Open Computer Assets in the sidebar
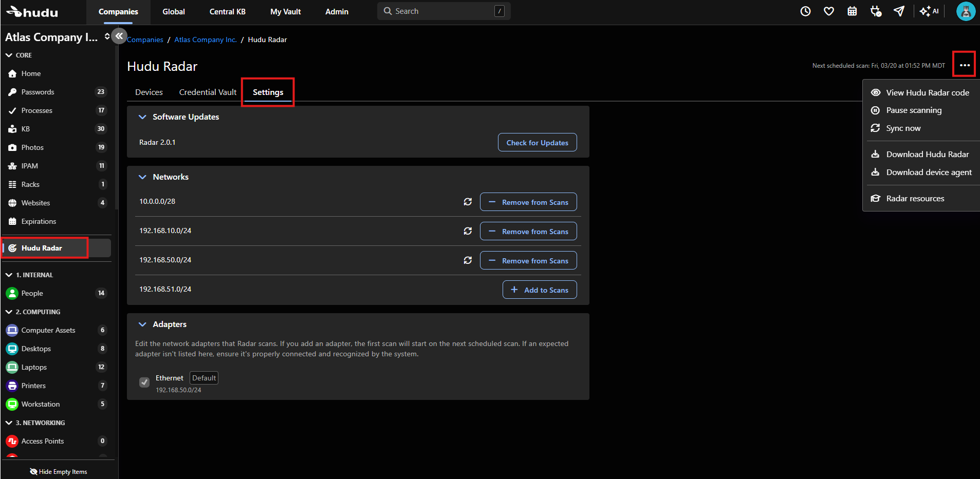This screenshot has width=980, height=479. 57,330
